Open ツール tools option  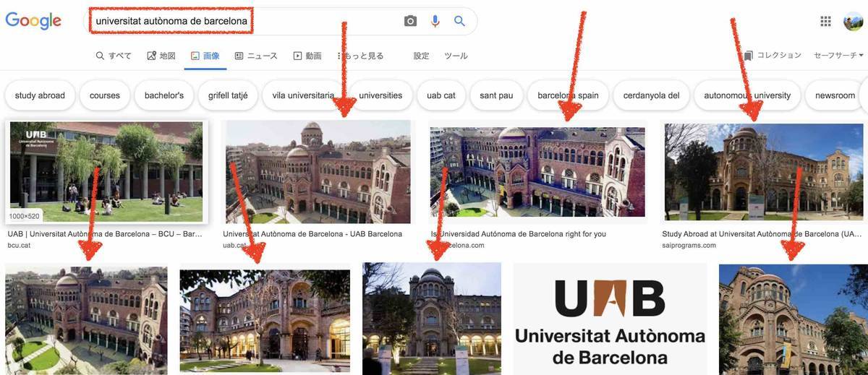456,56
